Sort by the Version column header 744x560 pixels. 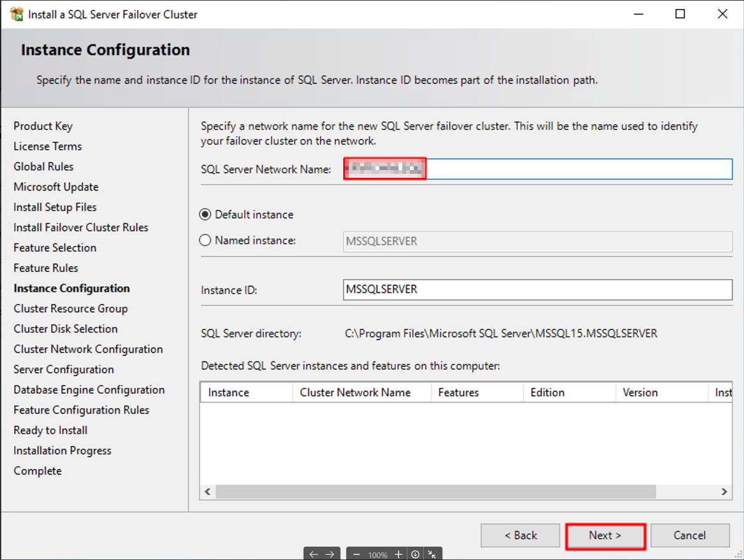pos(661,392)
